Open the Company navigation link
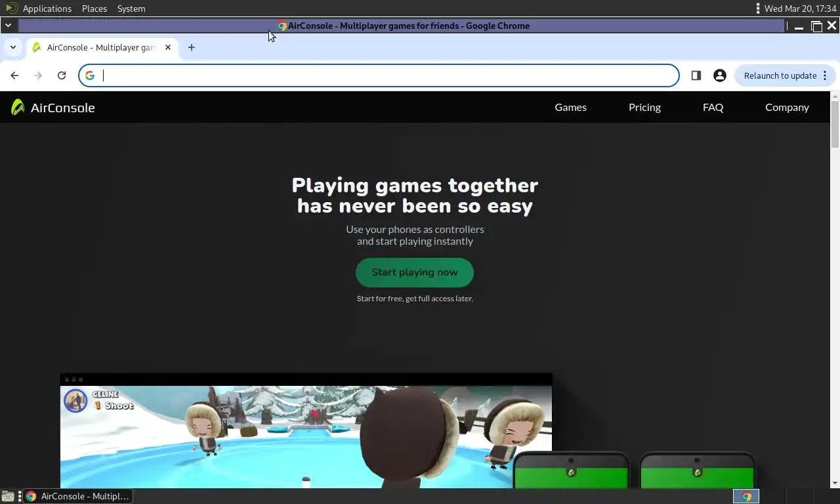The image size is (840, 504). [787, 107]
